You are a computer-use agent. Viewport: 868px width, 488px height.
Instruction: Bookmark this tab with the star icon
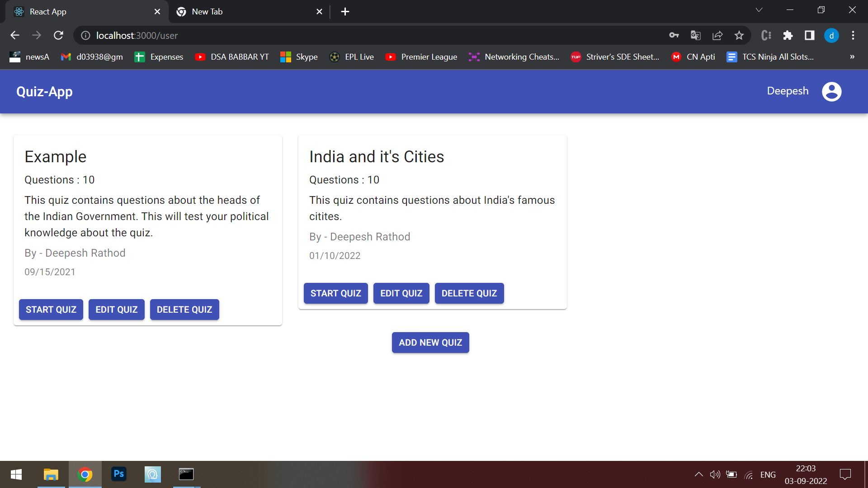[x=739, y=35]
